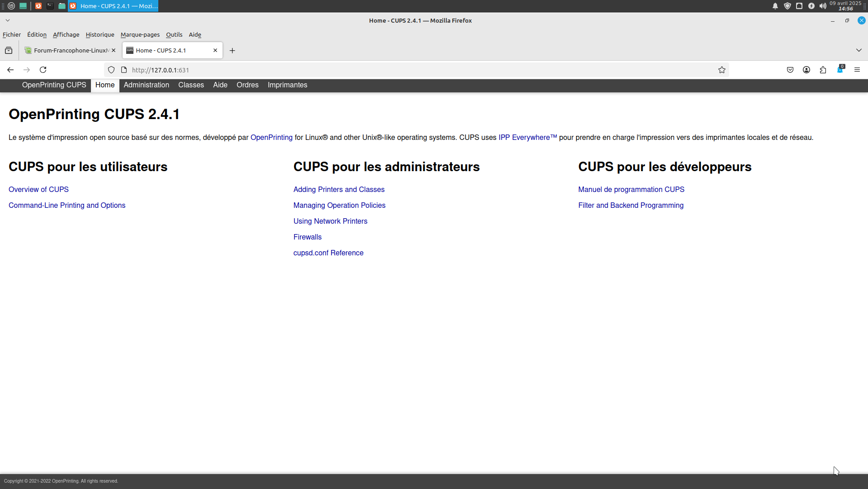Open the Aide menu in Firefox menu bar
This screenshot has height=489, width=868.
195,34
